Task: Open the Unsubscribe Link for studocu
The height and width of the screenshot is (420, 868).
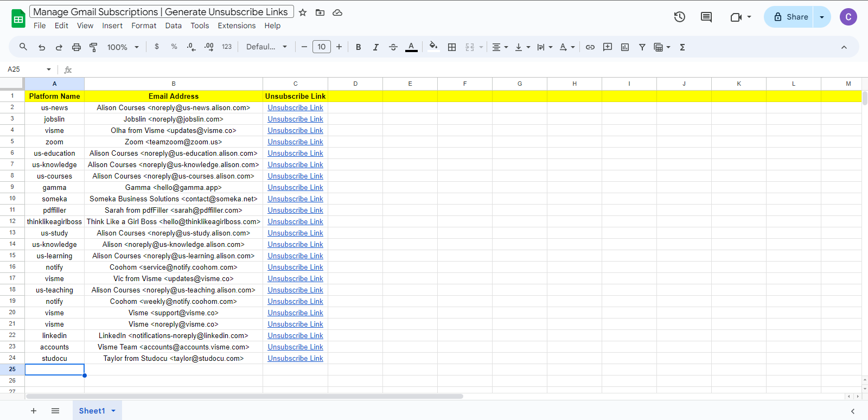Action: [295, 359]
